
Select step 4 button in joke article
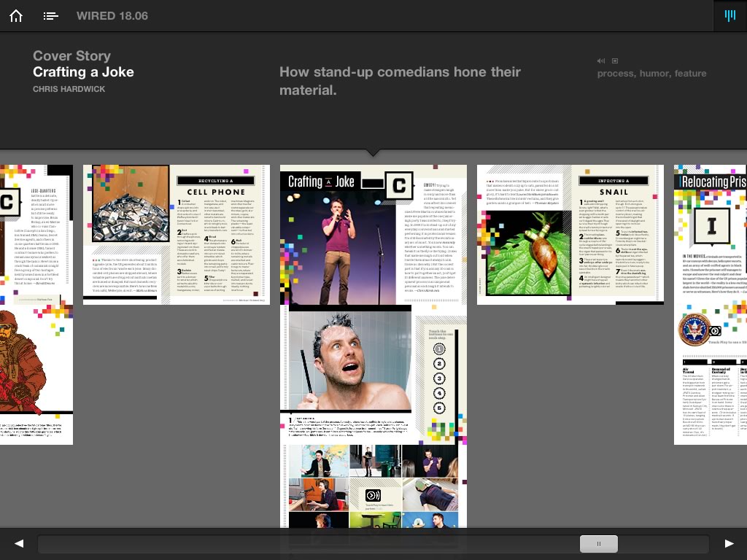[439, 393]
